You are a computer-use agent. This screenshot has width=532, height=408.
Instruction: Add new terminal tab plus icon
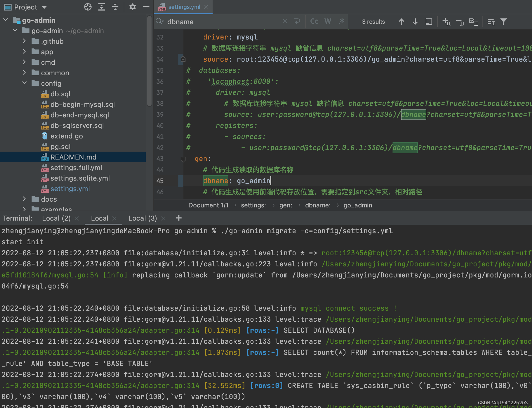179,218
